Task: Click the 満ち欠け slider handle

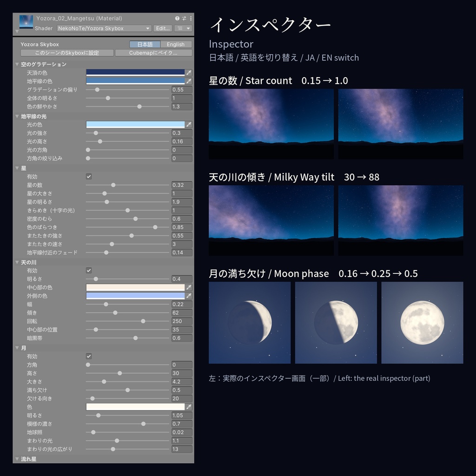Action: click(127, 390)
